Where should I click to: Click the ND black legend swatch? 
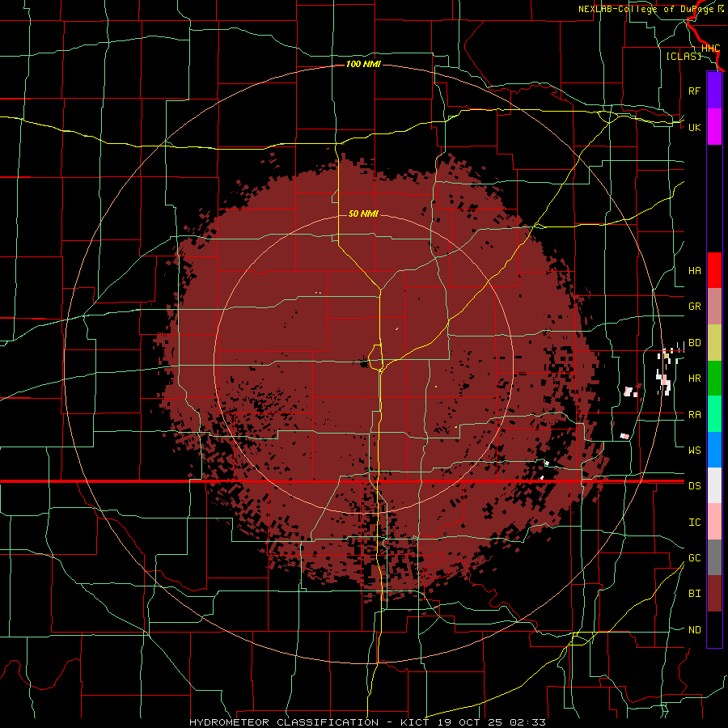pos(714,629)
